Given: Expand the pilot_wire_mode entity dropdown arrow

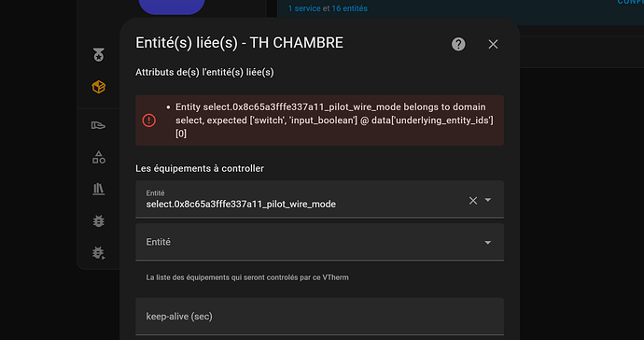Looking at the screenshot, I should [x=488, y=200].
